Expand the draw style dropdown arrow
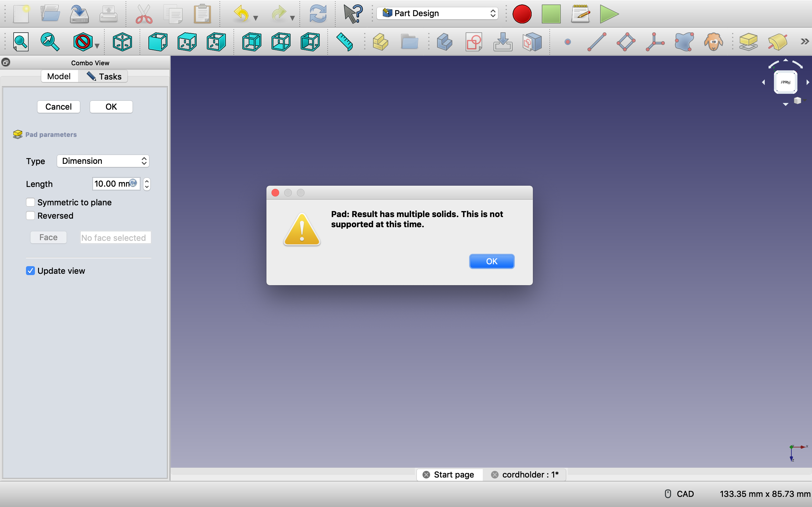The image size is (812, 507). coord(97,46)
